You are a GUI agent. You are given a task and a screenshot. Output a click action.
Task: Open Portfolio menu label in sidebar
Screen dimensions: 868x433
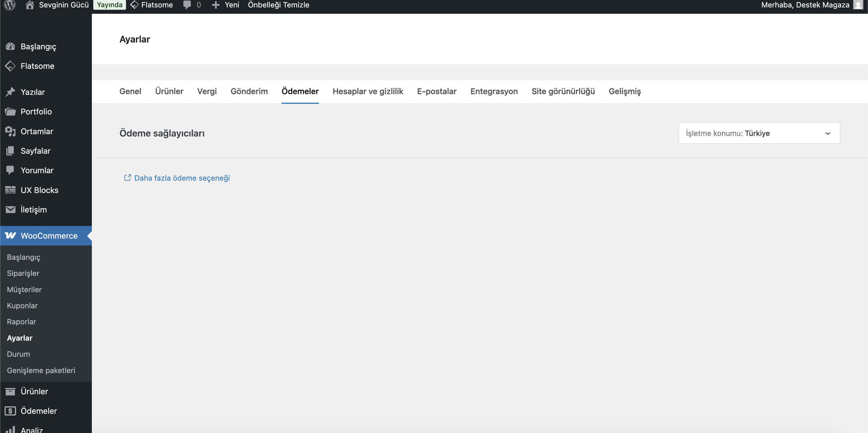[36, 112]
